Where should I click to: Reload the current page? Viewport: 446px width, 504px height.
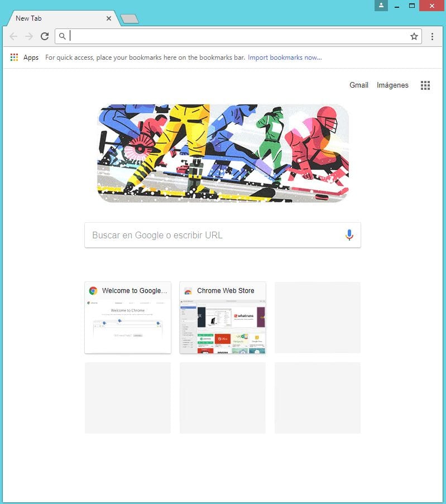[45, 36]
